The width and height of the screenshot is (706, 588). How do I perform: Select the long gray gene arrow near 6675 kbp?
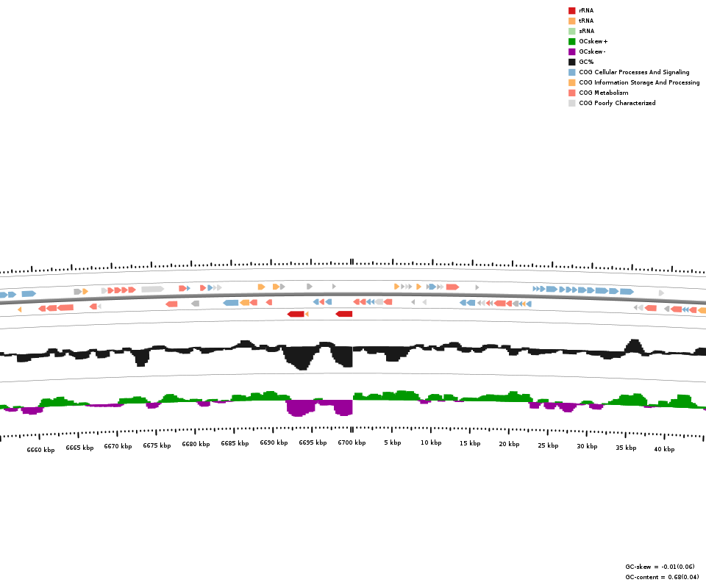pos(152,289)
